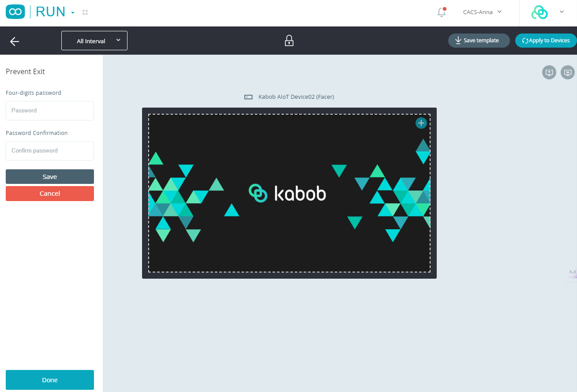The width and height of the screenshot is (577, 392).
Task: Click the download-to-screen round icon
Action: (549, 72)
